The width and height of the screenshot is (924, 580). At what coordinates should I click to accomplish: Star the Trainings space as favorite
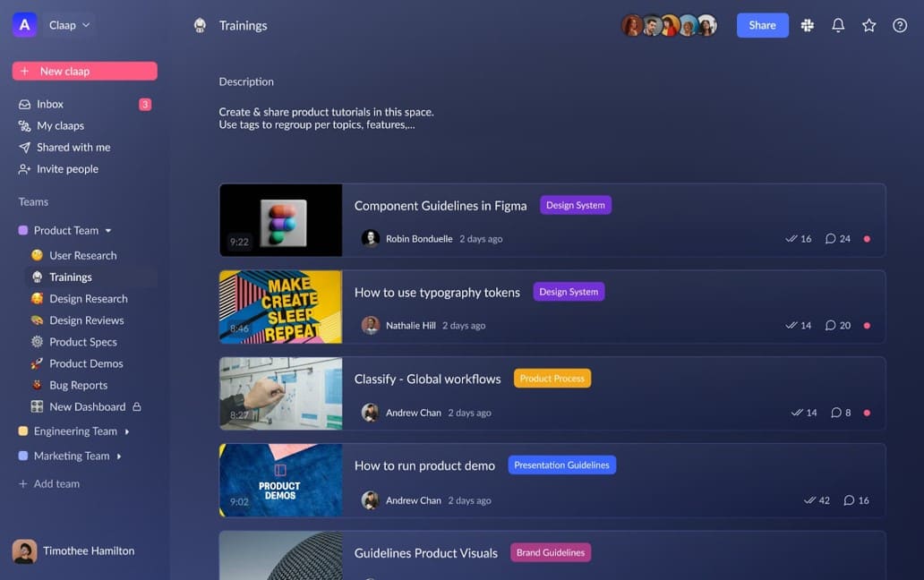point(868,25)
